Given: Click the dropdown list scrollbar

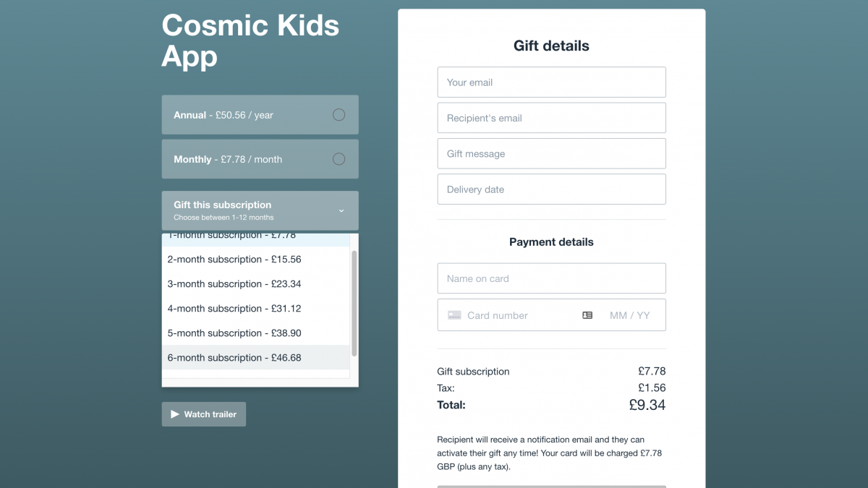Looking at the screenshot, I should [x=354, y=304].
